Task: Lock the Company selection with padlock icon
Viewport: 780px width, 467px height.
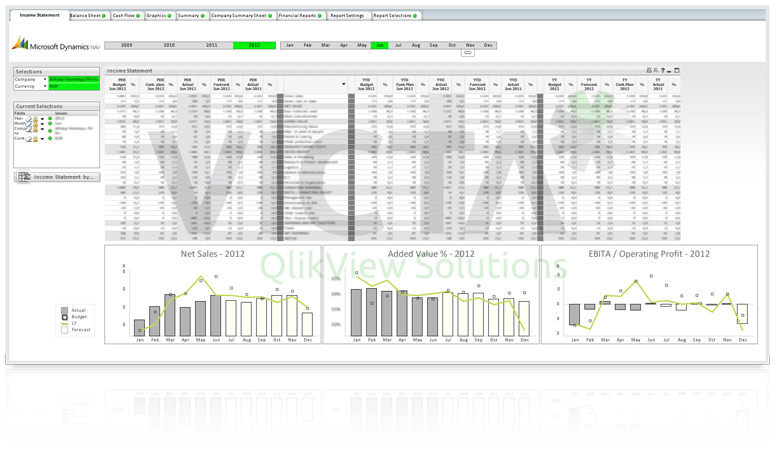Action: pyautogui.click(x=35, y=129)
